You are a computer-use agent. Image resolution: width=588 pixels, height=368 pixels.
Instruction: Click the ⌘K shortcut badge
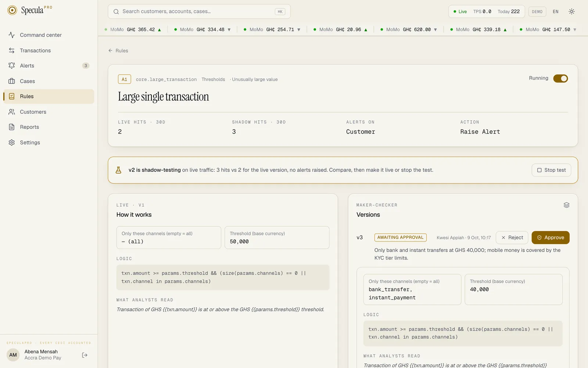click(280, 11)
